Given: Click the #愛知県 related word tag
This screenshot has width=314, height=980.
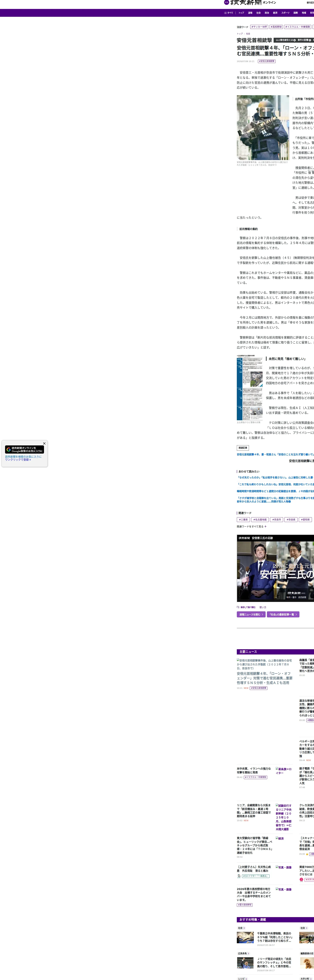Looking at the screenshot, I should (x=305, y=520).
